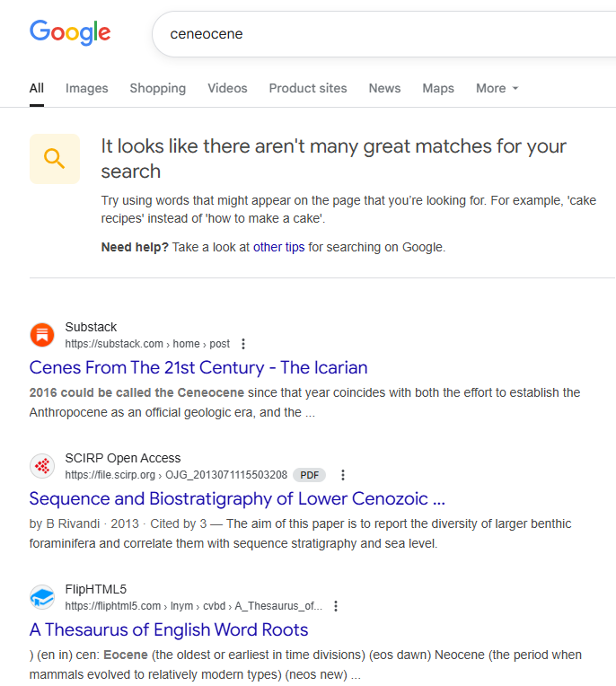Click the Substack favicon icon
The image size is (616, 686).
click(x=42, y=335)
